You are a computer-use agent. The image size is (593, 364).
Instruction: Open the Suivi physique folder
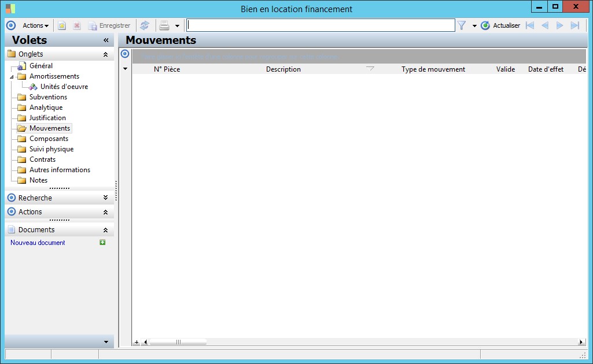pyautogui.click(x=51, y=149)
